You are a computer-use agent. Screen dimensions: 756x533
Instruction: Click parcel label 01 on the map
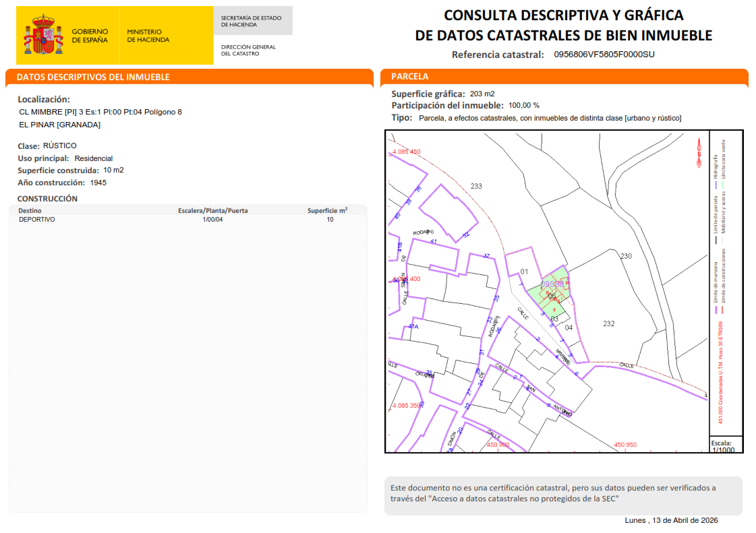pyautogui.click(x=523, y=272)
